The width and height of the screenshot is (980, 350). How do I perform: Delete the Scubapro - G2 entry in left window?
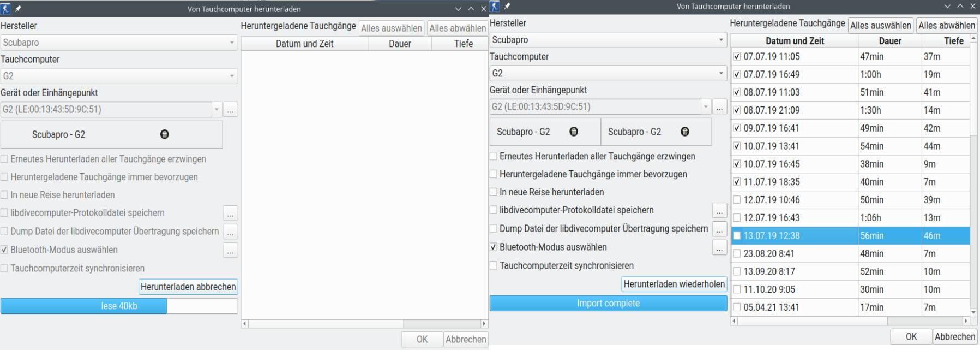coord(164,134)
